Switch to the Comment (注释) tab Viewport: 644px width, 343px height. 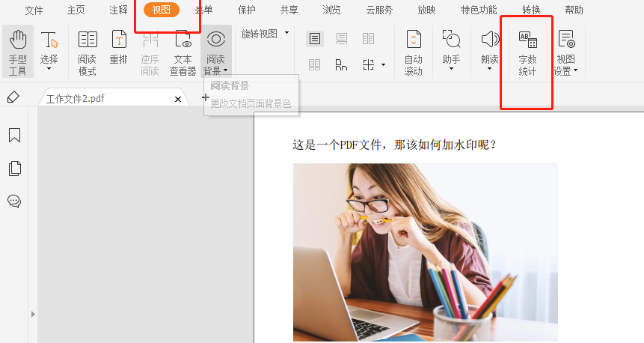pos(119,10)
